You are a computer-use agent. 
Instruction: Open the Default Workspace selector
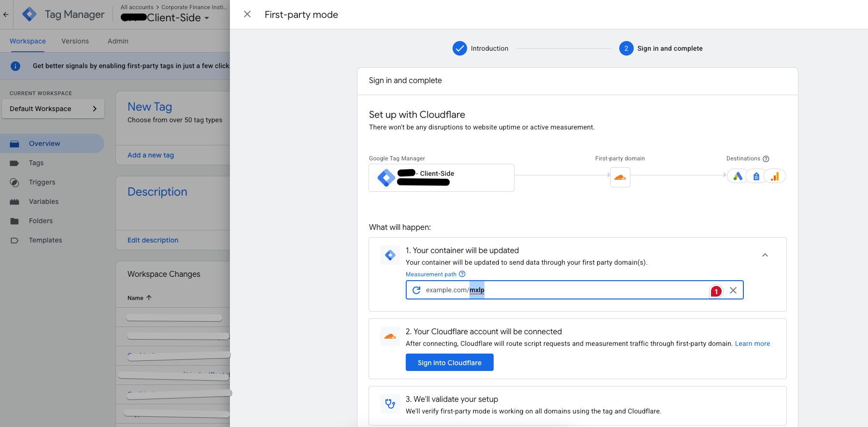pos(53,109)
